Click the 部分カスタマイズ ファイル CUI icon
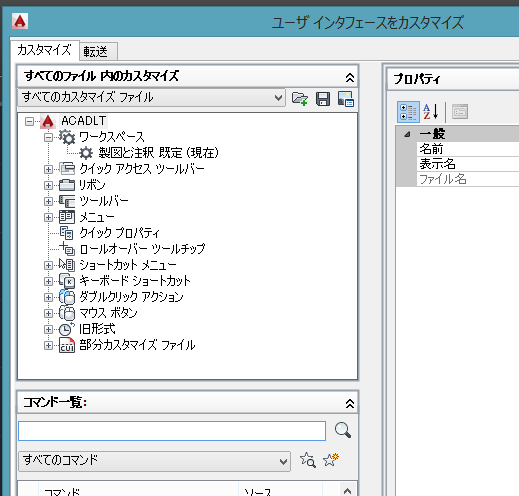 click(x=67, y=345)
